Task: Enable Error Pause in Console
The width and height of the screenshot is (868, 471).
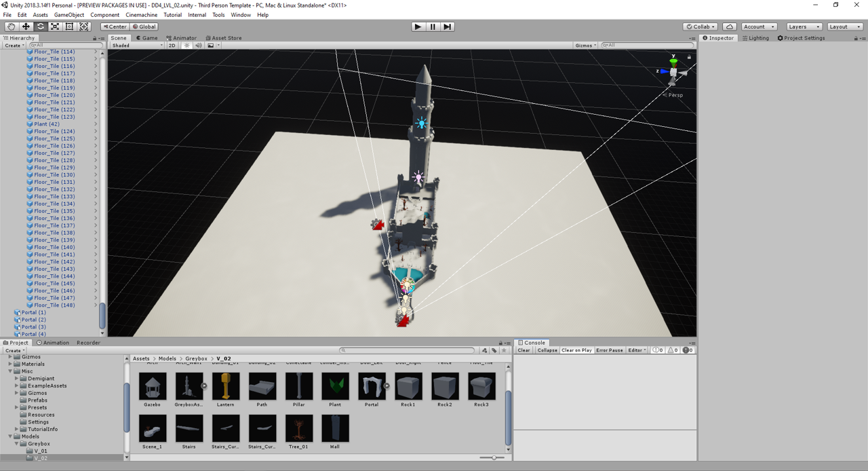Action: click(x=609, y=350)
